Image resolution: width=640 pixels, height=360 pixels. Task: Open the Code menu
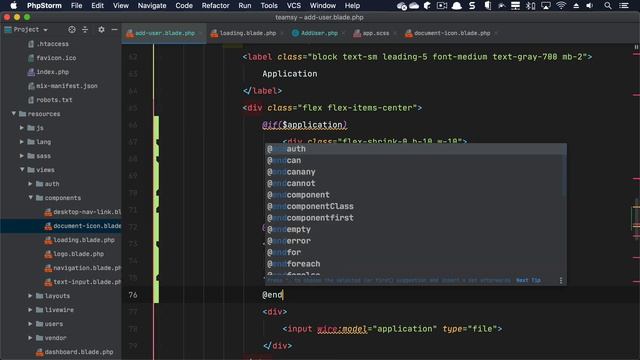click(x=184, y=6)
